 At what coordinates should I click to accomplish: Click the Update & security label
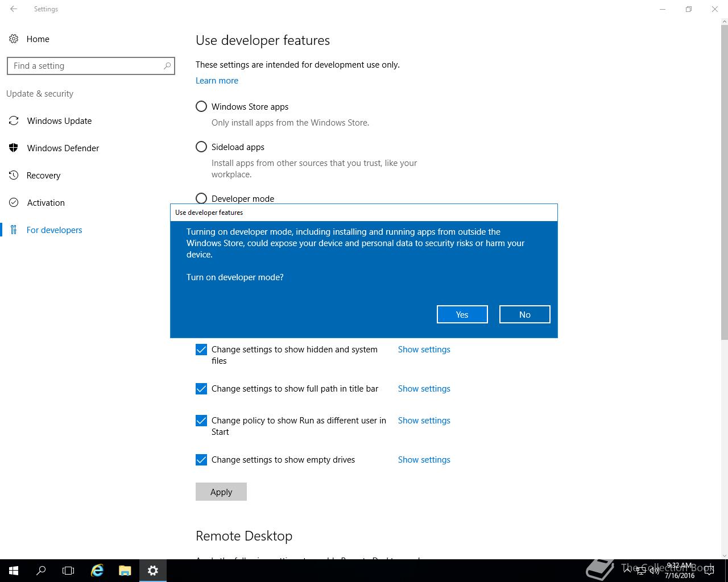(x=40, y=94)
